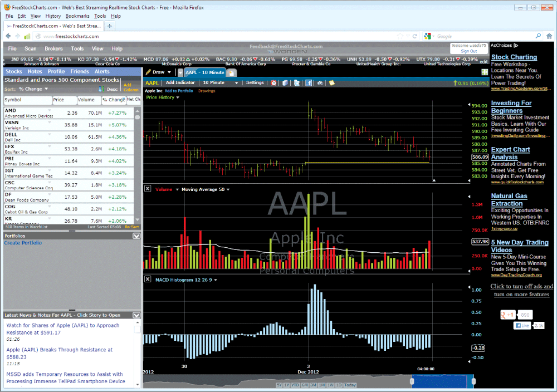Click Re-Sort in watchlist footer

click(132, 227)
